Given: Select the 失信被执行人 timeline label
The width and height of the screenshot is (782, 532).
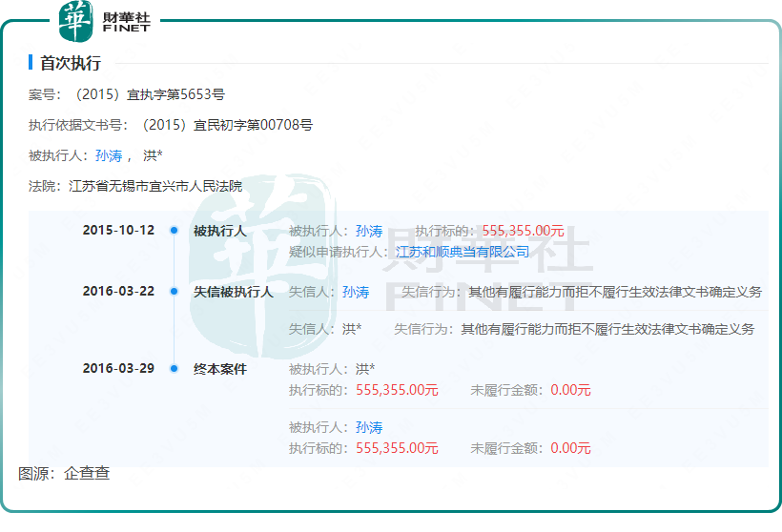Looking at the screenshot, I should click(x=233, y=292).
